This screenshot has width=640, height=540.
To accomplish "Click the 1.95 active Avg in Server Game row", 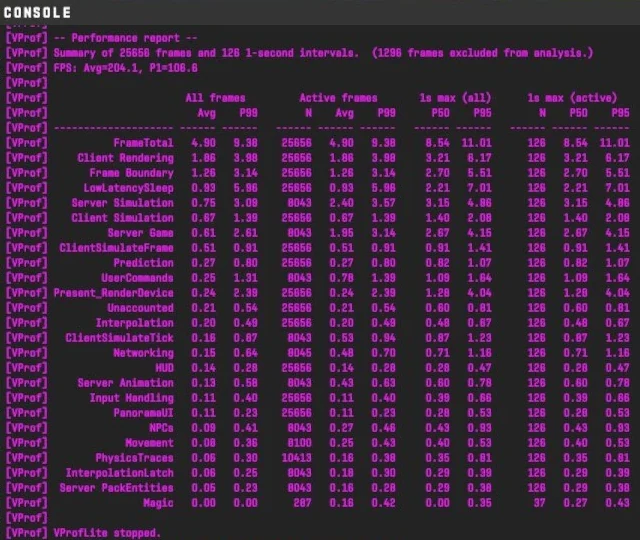I will point(341,233).
